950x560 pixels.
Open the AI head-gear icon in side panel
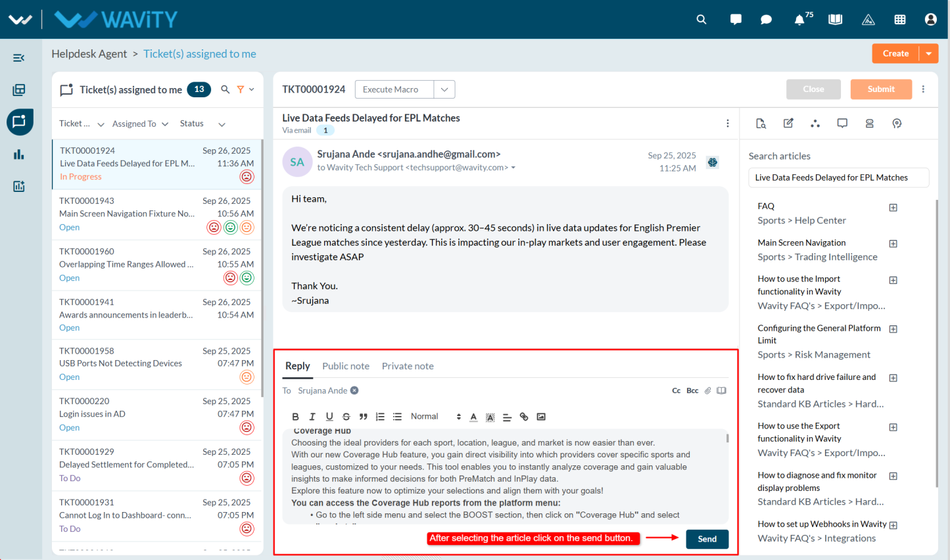pyautogui.click(x=897, y=124)
